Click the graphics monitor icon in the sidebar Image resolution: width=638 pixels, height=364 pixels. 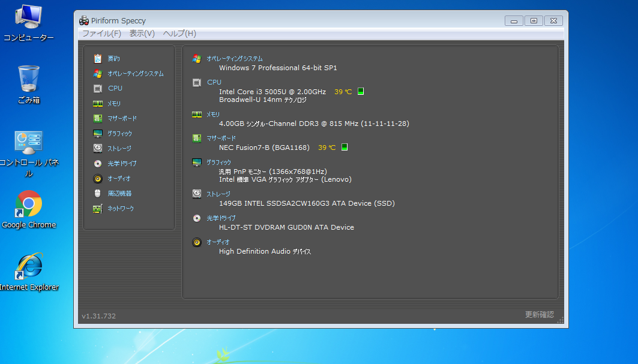98,133
